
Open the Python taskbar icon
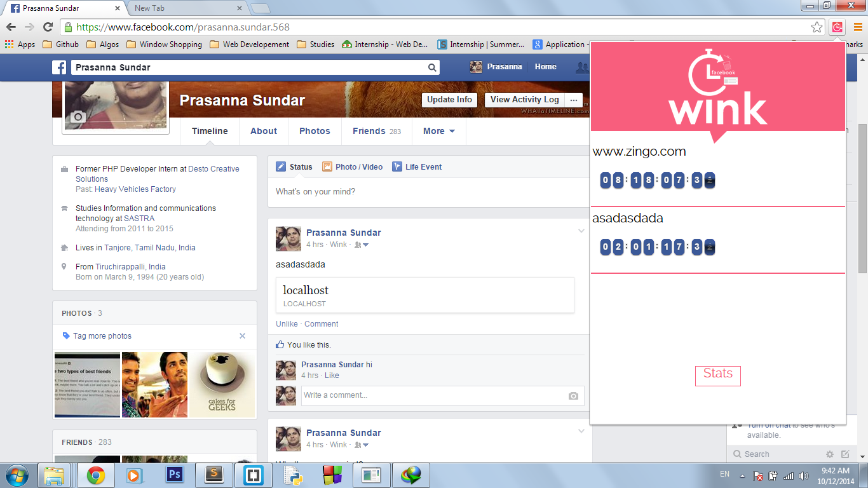coord(293,475)
